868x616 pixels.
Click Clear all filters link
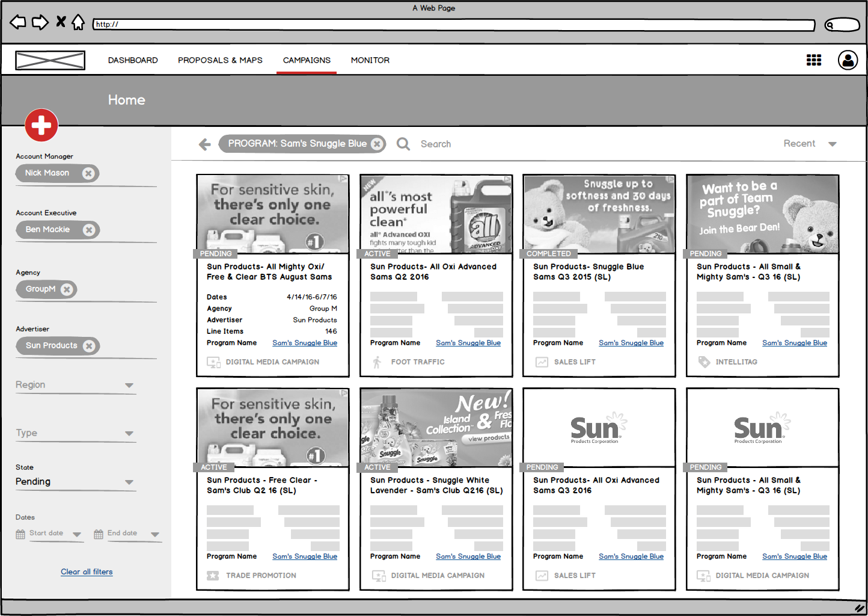click(x=87, y=571)
